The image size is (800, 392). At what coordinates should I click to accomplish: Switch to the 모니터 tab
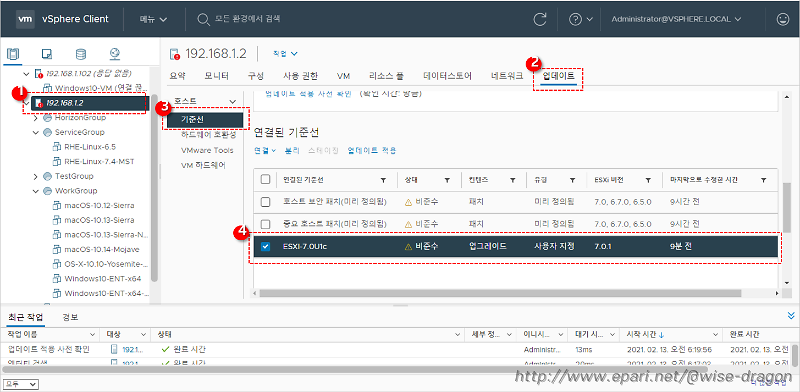(x=216, y=76)
